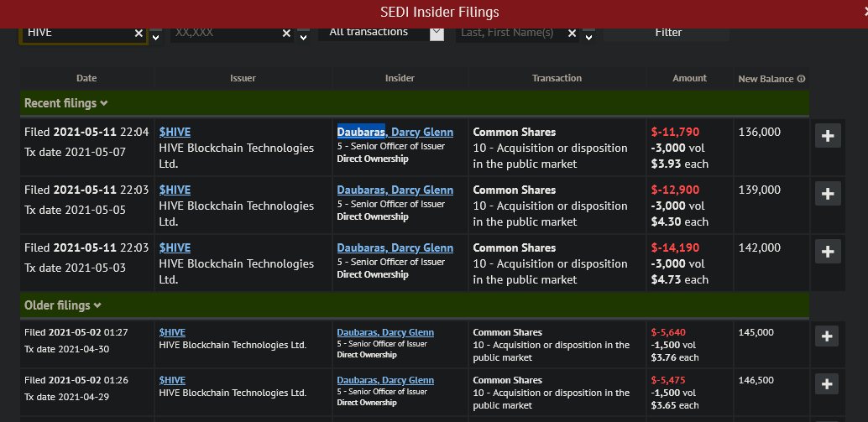
Task: Click the Date column header
Action: coord(86,78)
